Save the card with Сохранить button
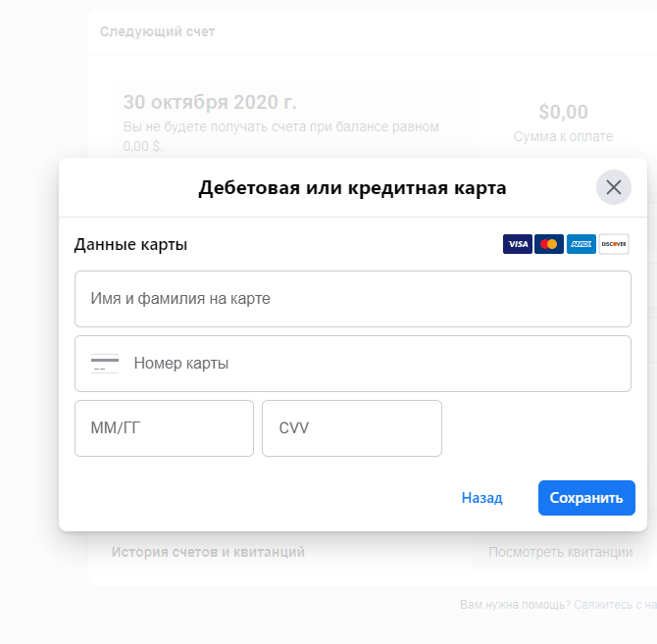 click(585, 498)
